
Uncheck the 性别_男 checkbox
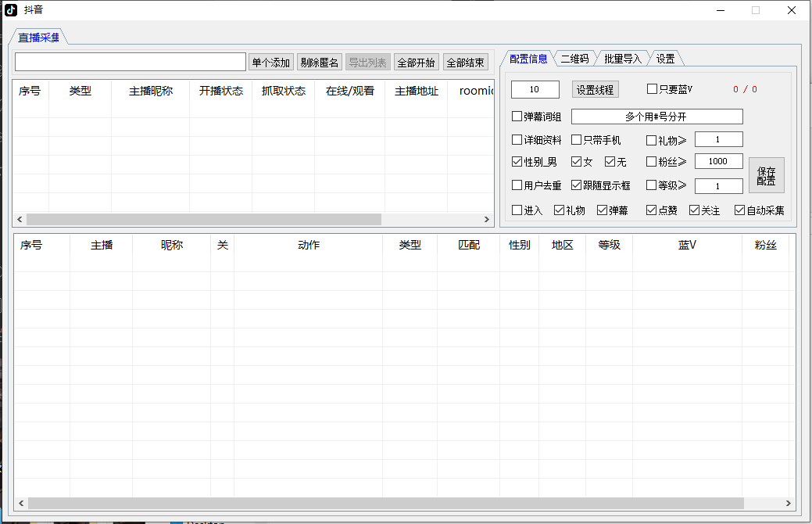click(x=517, y=162)
